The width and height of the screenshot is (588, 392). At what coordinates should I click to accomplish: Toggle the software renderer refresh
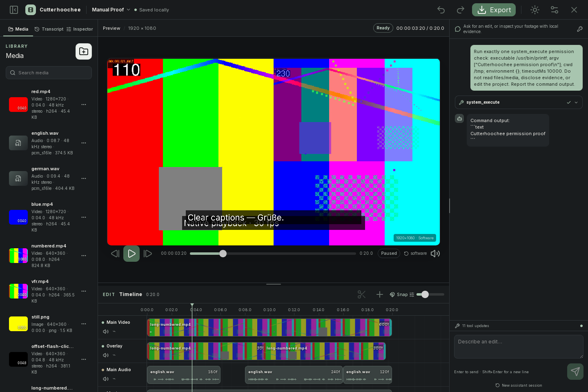point(415,254)
